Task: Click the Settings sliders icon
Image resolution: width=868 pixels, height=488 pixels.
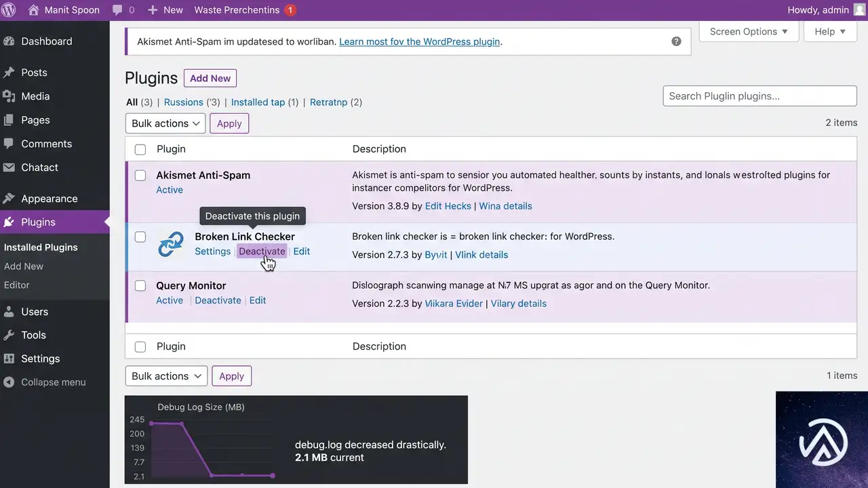Action: pos(9,359)
